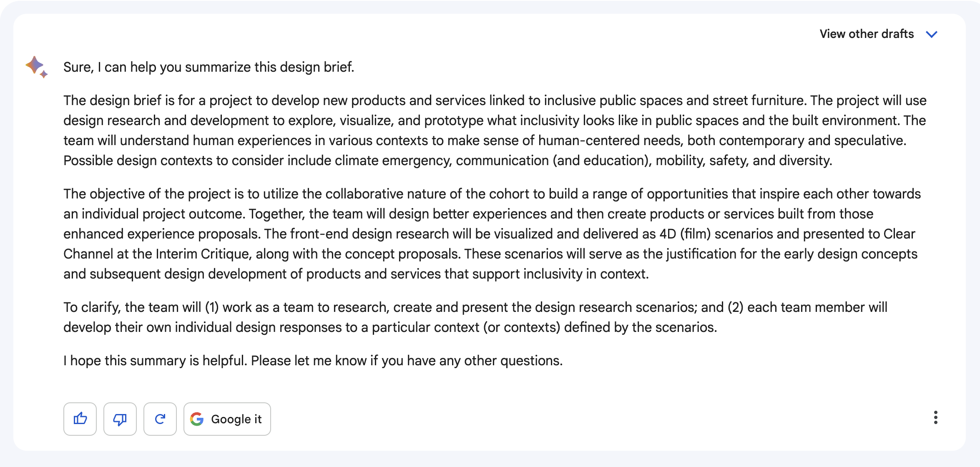This screenshot has width=980, height=467.
Task: Open the three-dot more options menu
Action: point(935,417)
